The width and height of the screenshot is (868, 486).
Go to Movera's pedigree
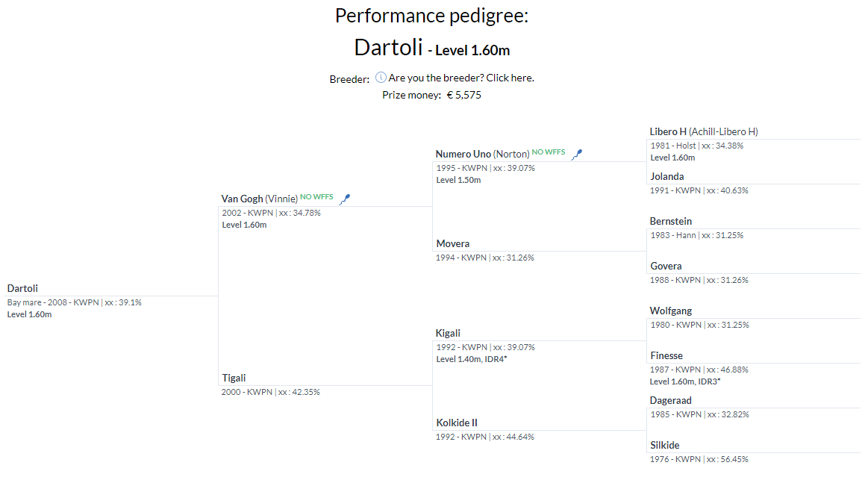(x=453, y=244)
